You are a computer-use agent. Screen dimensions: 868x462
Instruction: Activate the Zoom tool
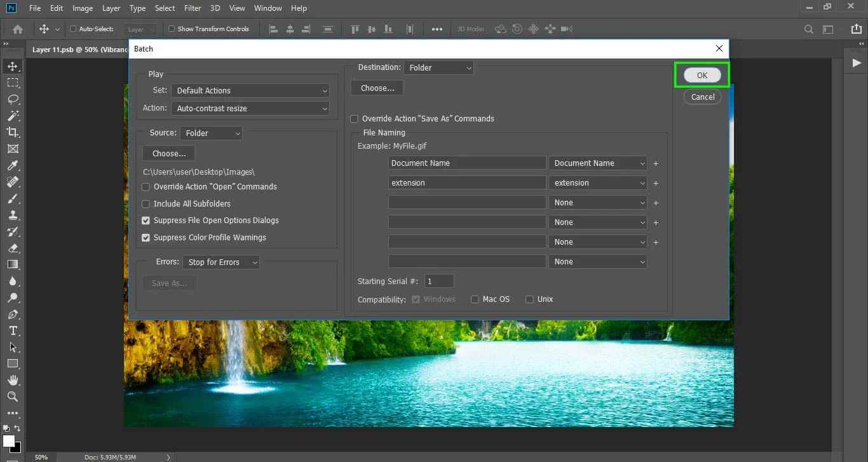[x=13, y=397]
